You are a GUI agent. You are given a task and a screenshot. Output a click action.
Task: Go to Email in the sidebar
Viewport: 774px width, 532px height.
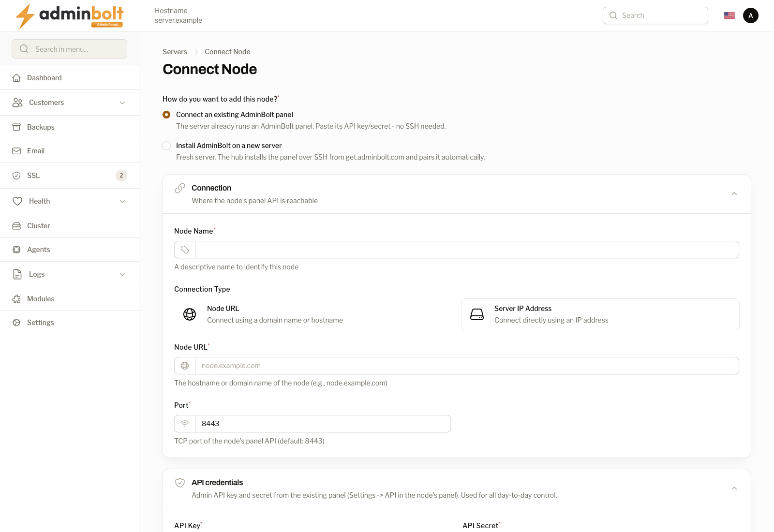[x=70, y=151]
